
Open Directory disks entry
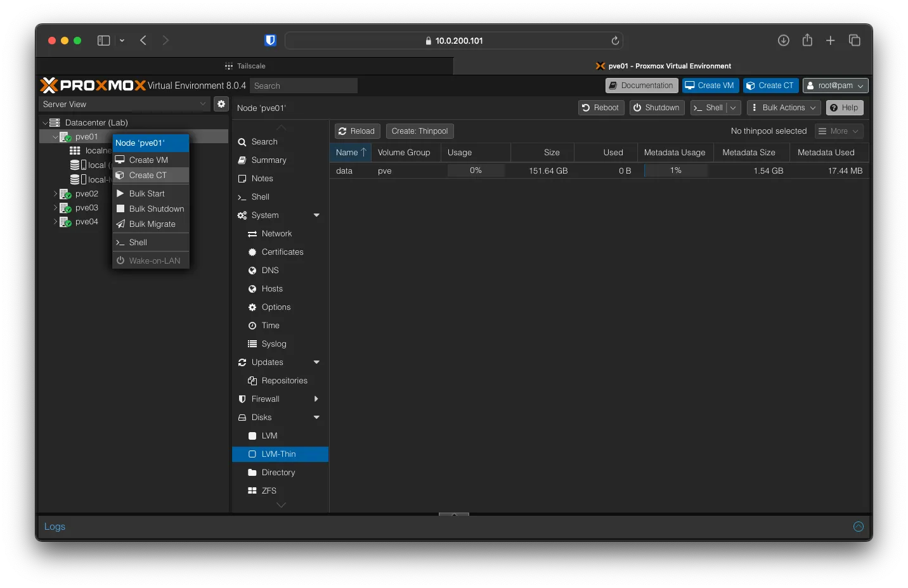pos(280,473)
